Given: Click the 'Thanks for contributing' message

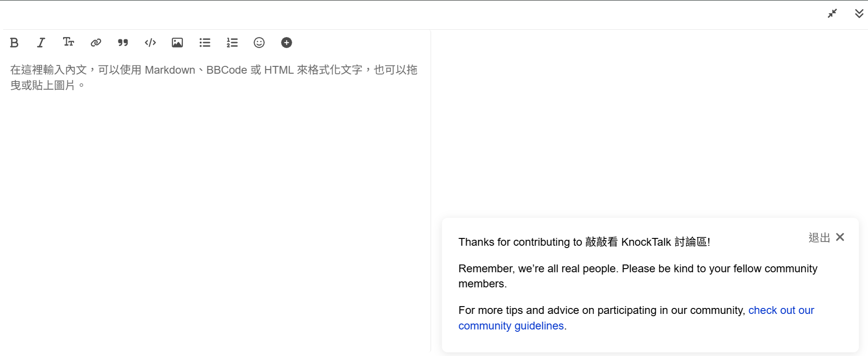Looking at the screenshot, I should click(x=584, y=242).
